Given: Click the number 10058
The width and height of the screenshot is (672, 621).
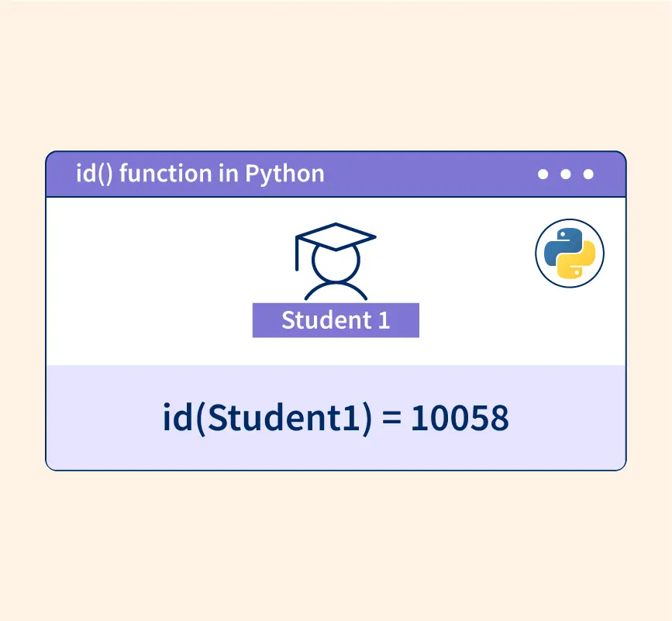Looking at the screenshot, I should click(x=460, y=419).
